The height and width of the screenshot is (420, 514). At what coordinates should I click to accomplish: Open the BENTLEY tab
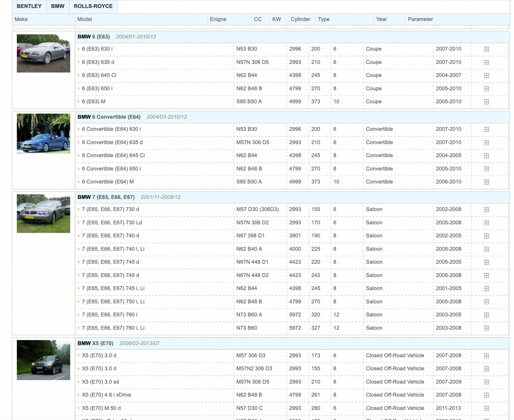pos(29,6)
